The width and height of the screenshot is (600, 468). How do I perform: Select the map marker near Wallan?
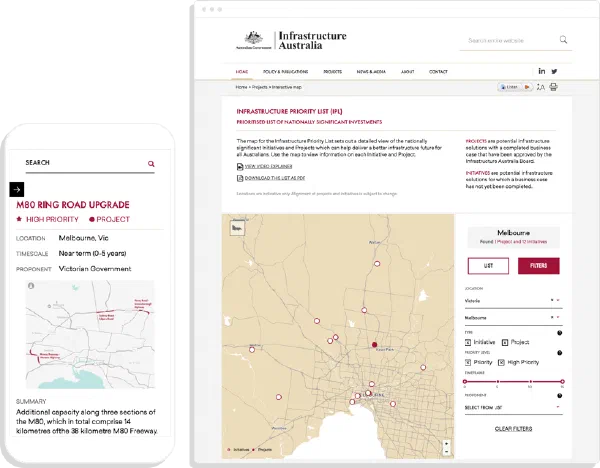[x=377, y=264]
